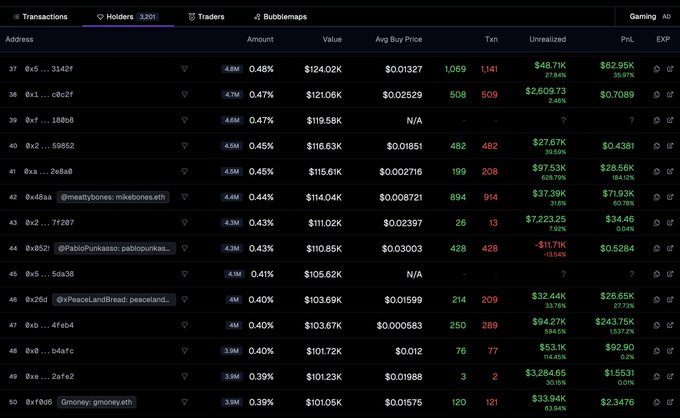Image resolution: width=680 pixels, height=418 pixels.
Task: Click filter icon for mikebones.eth row
Action: click(x=185, y=197)
